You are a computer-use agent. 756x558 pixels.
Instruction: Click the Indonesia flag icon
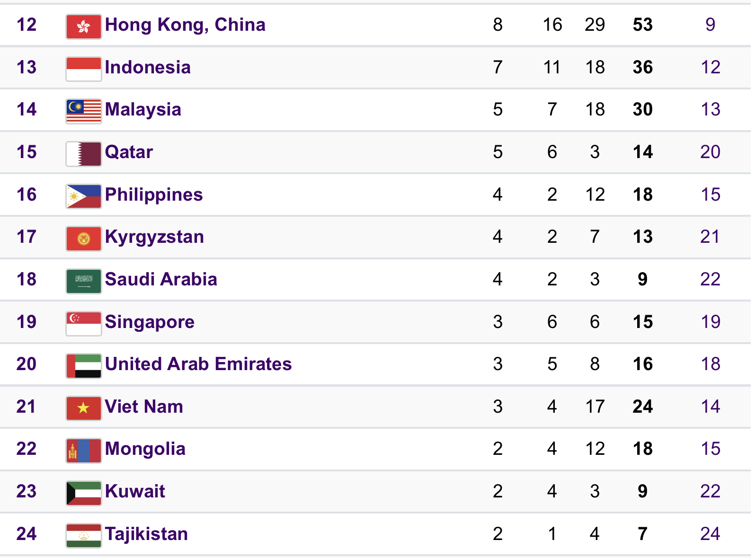point(83,69)
